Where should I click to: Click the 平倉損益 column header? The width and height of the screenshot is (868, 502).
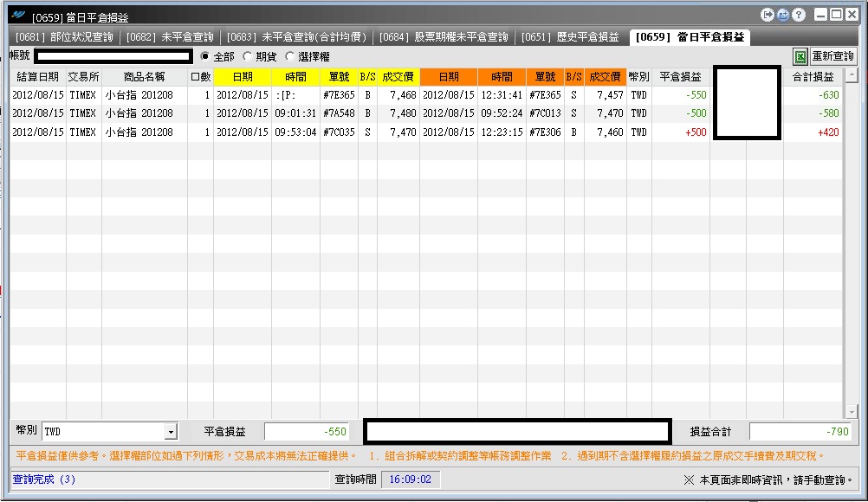click(x=680, y=77)
